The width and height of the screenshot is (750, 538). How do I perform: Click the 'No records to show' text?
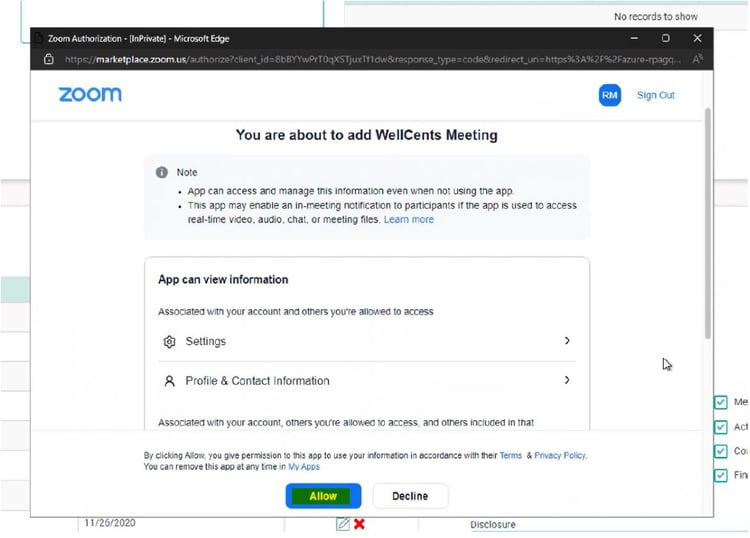655,17
